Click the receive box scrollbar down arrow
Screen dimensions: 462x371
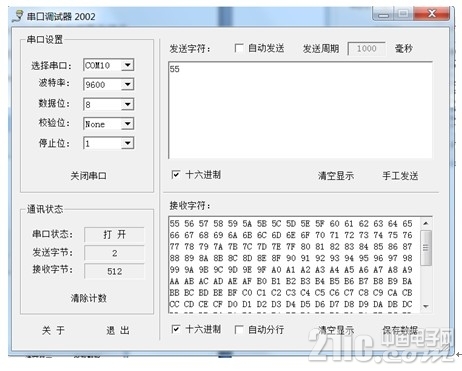pyautogui.click(x=426, y=306)
